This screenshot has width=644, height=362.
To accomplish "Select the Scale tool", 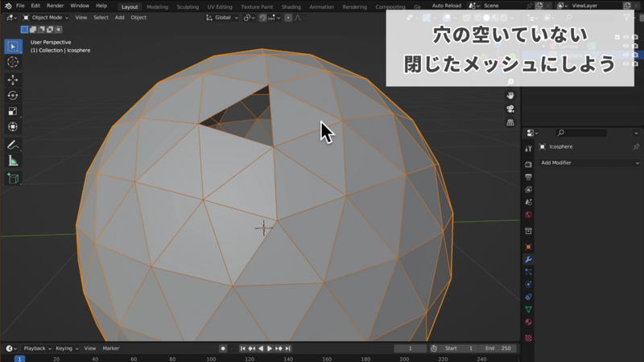I will coord(13,111).
